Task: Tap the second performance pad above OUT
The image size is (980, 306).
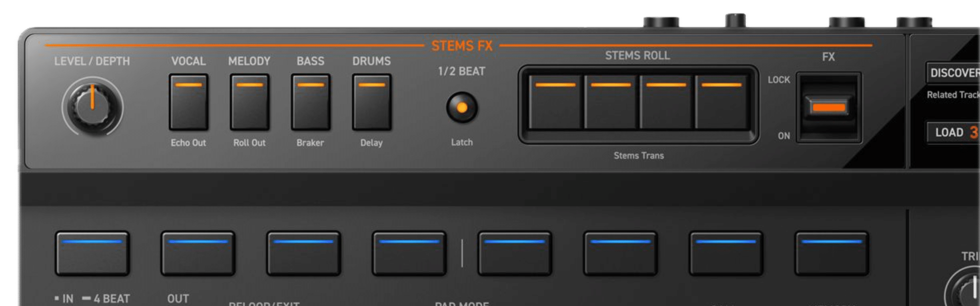Action: pyautogui.click(x=198, y=253)
